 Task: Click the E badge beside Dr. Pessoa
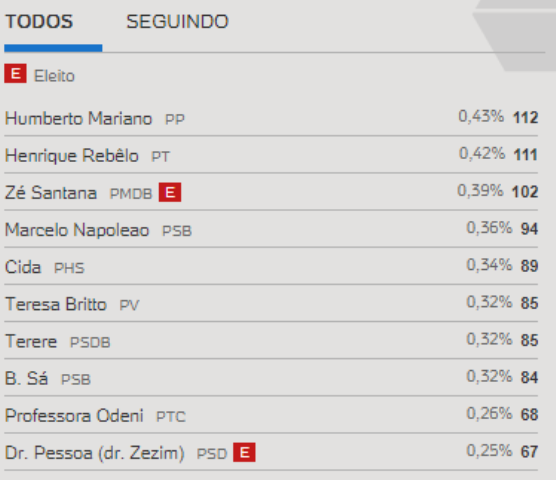coord(244,452)
